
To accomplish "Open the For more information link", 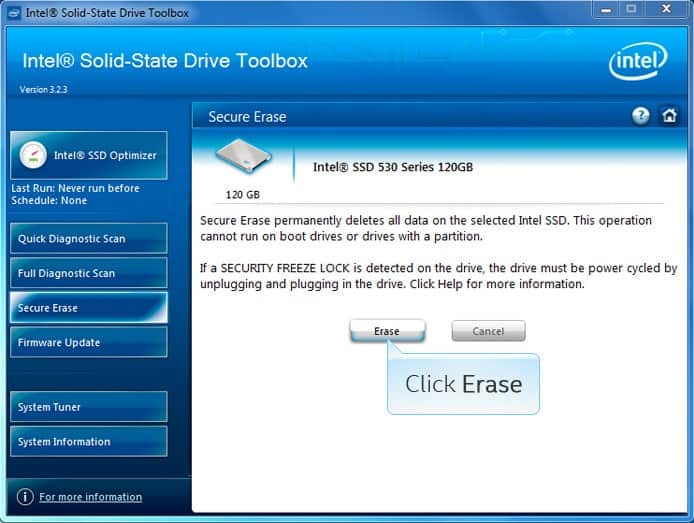I will (91, 497).
